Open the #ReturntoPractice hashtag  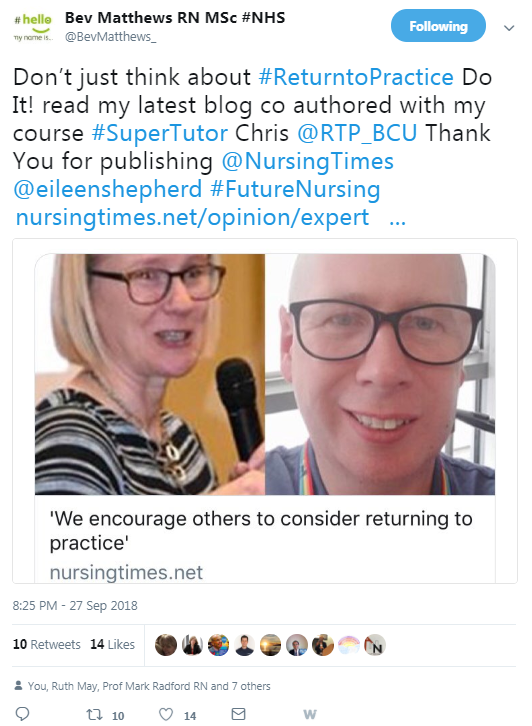click(356, 77)
